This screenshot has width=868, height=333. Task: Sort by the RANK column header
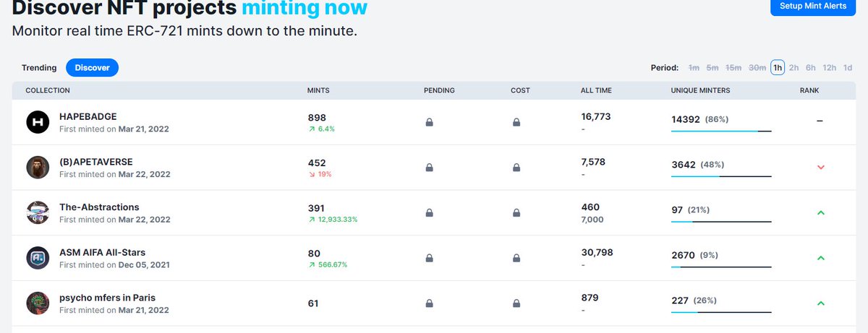pos(809,90)
